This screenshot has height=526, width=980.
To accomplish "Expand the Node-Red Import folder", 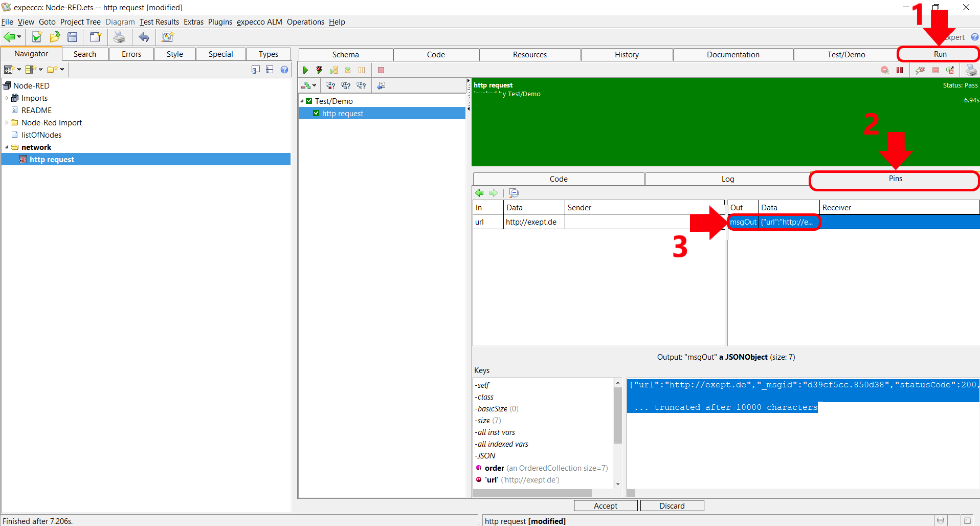I will 7,123.
